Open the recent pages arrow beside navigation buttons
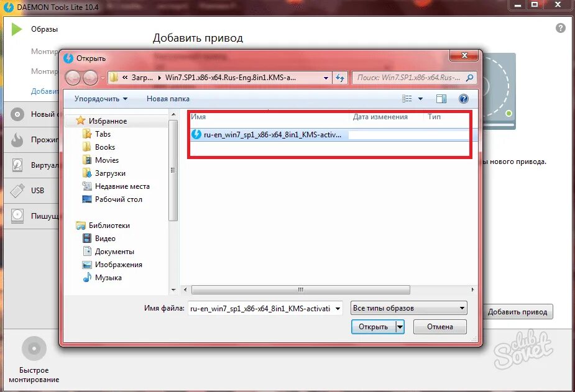575x392 pixels. pos(103,78)
